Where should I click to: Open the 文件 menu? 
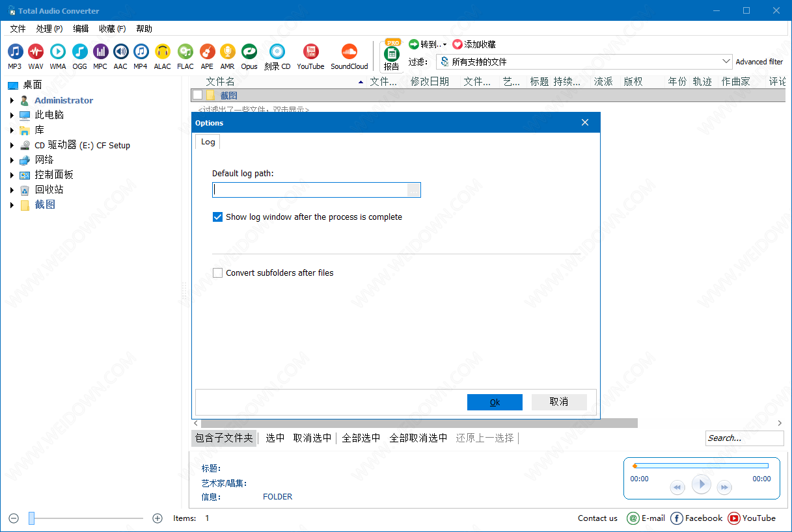click(x=18, y=29)
